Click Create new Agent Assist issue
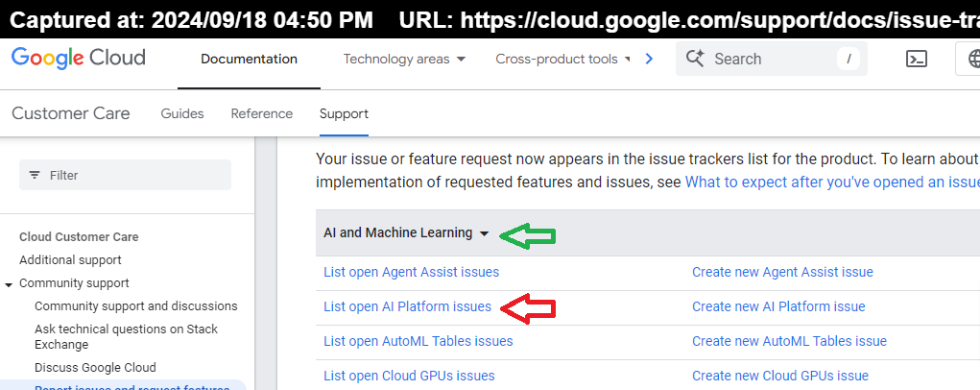This screenshot has height=390, width=980. 782,272
